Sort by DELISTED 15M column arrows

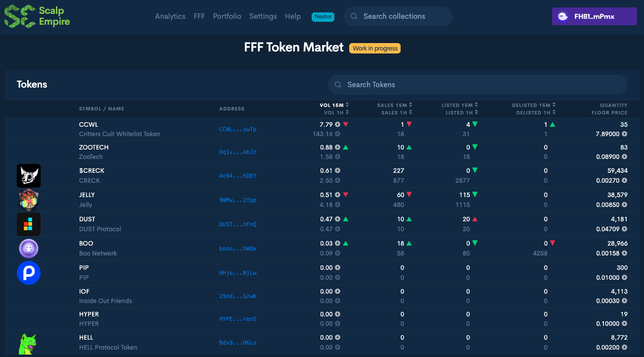[x=553, y=105]
